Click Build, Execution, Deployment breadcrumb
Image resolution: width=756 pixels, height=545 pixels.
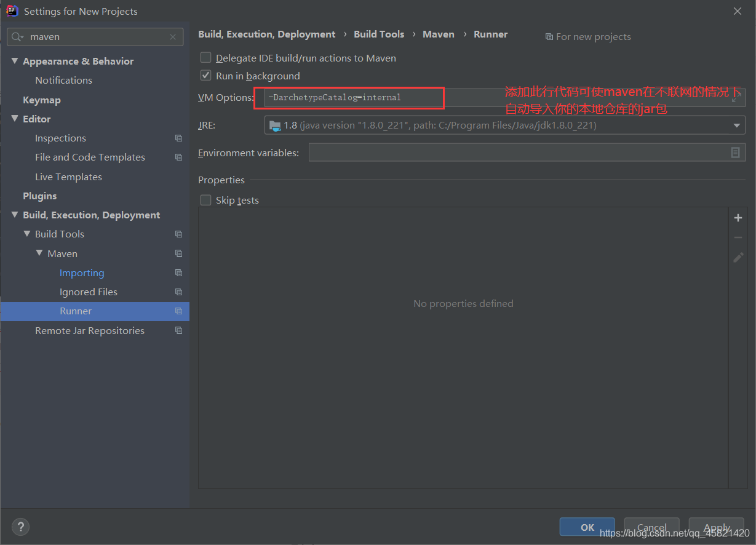point(267,34)
